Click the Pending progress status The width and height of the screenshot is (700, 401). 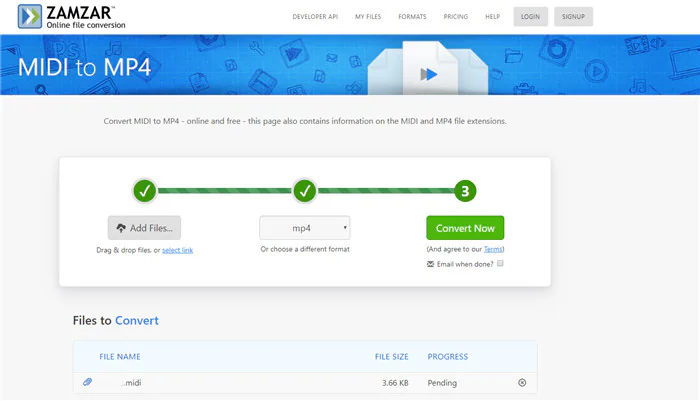point(442,383)
